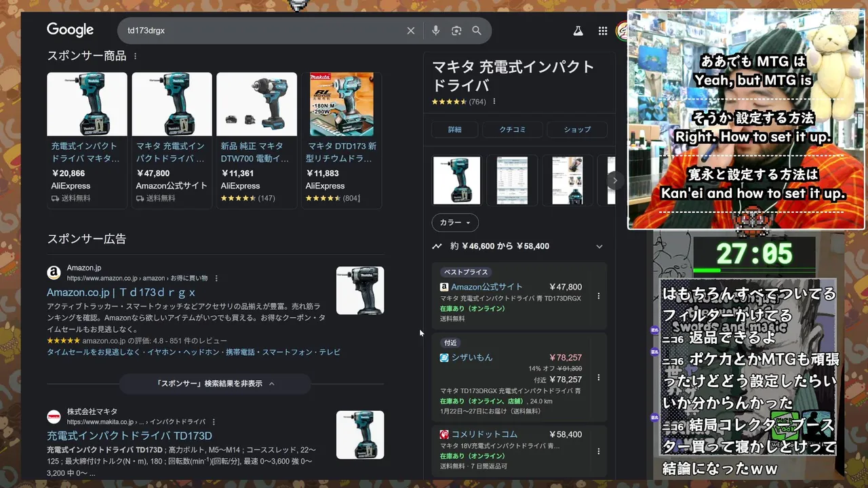Open the Google apps grid icon
The image size is (868, 488).
[x=602, y=30]
